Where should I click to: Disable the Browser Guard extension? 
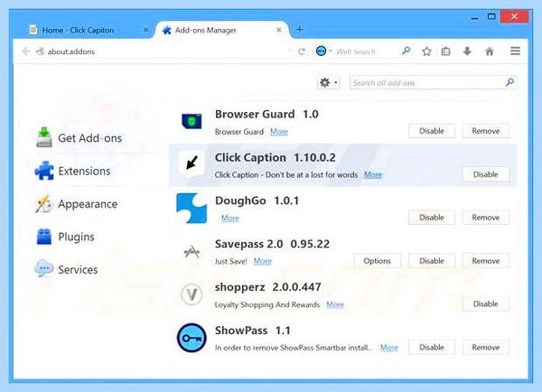[x=432, y=131]
